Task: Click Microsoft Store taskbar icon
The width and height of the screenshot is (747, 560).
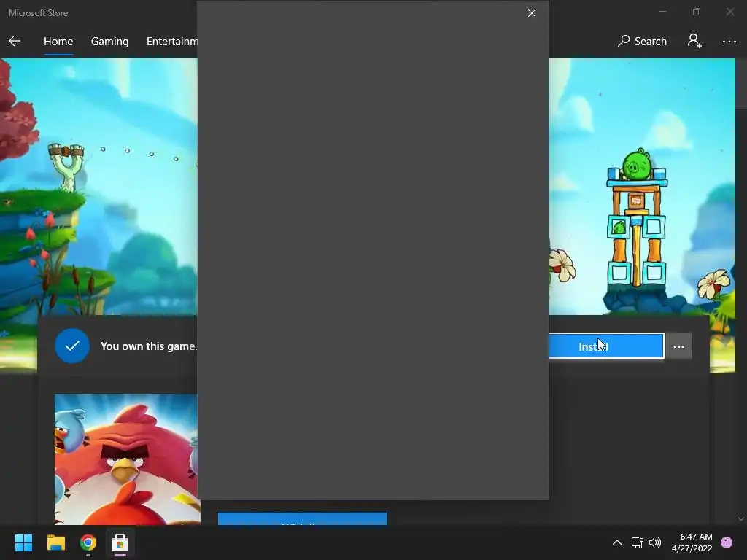Action: (x=120, y=542)
